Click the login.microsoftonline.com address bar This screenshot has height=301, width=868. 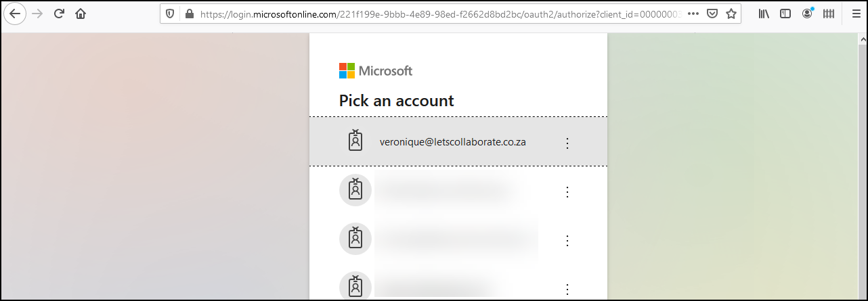pos(440,14)
